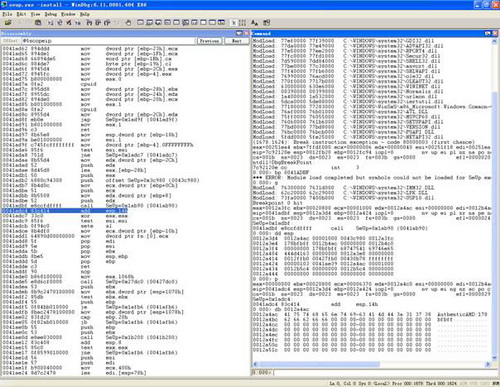Viewport: 500px width, 387px height.
Task: Click the Step Out toolbar icon
Action: (x=107, y=23)
